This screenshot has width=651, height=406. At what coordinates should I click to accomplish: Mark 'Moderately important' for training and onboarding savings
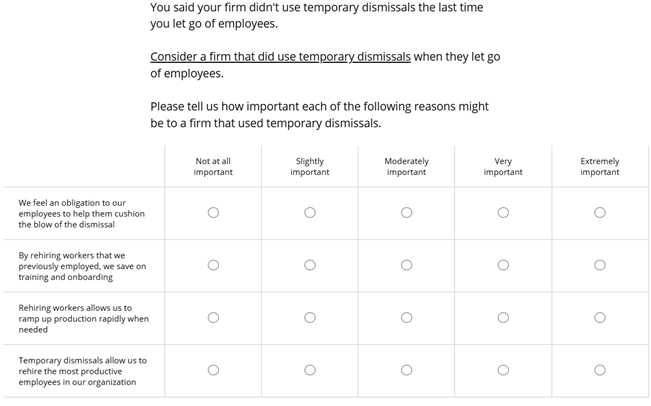click(406, 265)
